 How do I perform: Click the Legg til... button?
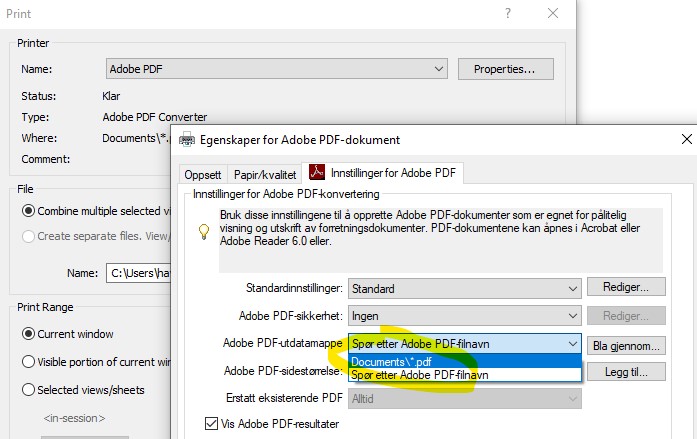point(626,372)
